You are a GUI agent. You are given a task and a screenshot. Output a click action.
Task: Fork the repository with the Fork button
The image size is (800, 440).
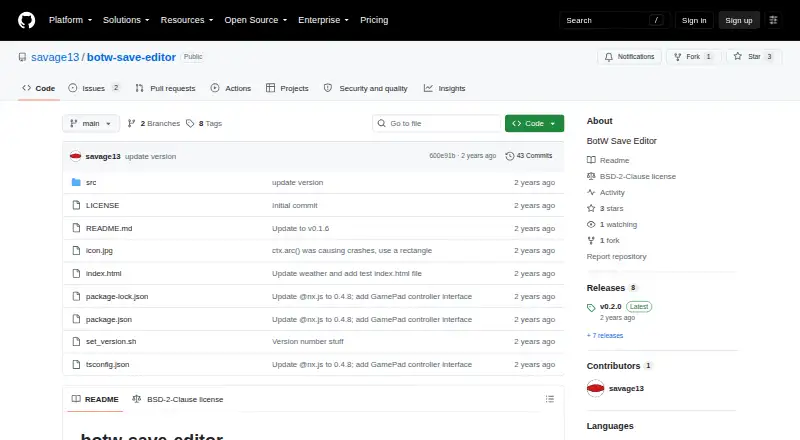[x=693, y=57]
